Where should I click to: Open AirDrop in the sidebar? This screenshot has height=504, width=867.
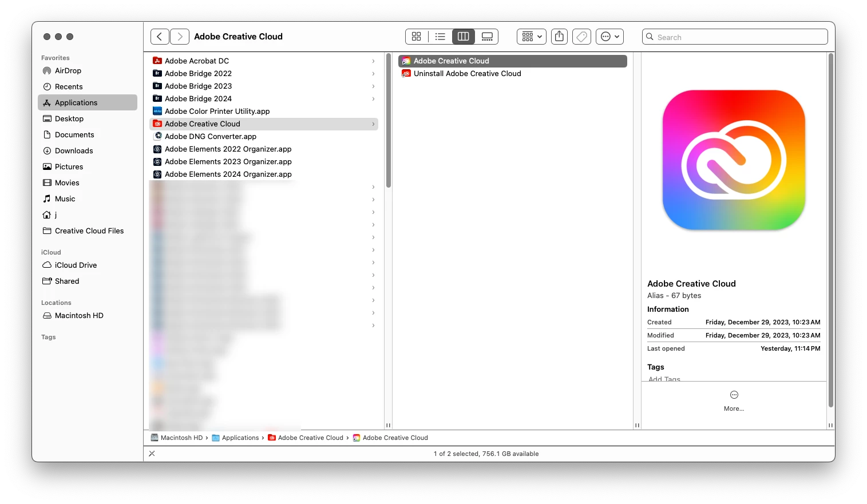tap(88, 71)
